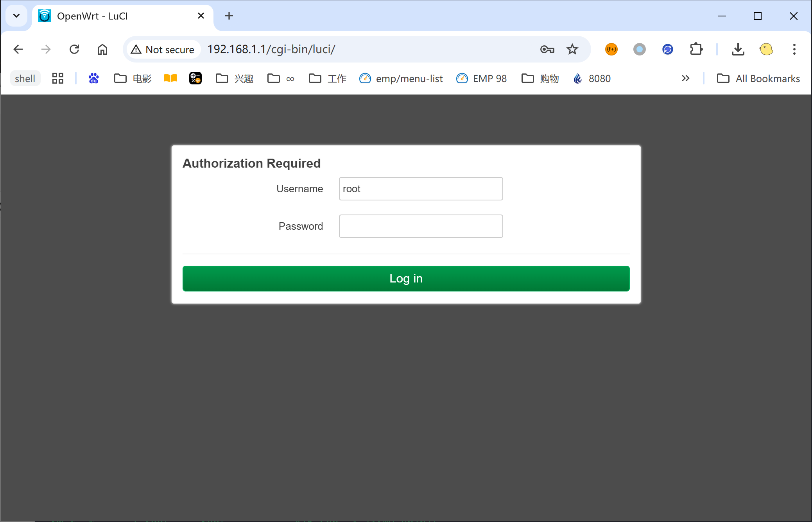Open the orange {f+} extension icon
Viewport: 812px width, 522px height.
click(x=611, y=49)
